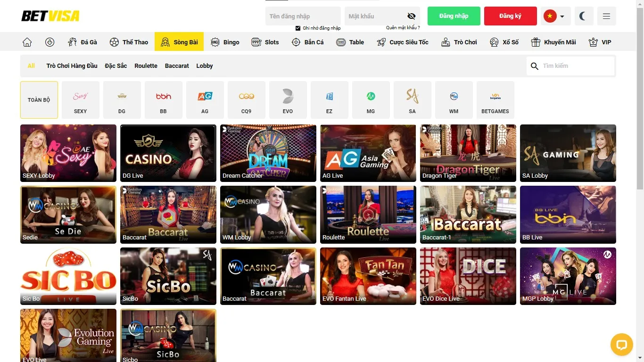The image size is (644, 362).
Task: Click the download arrow icon in the navigation bar
Action: click(50, 42)
